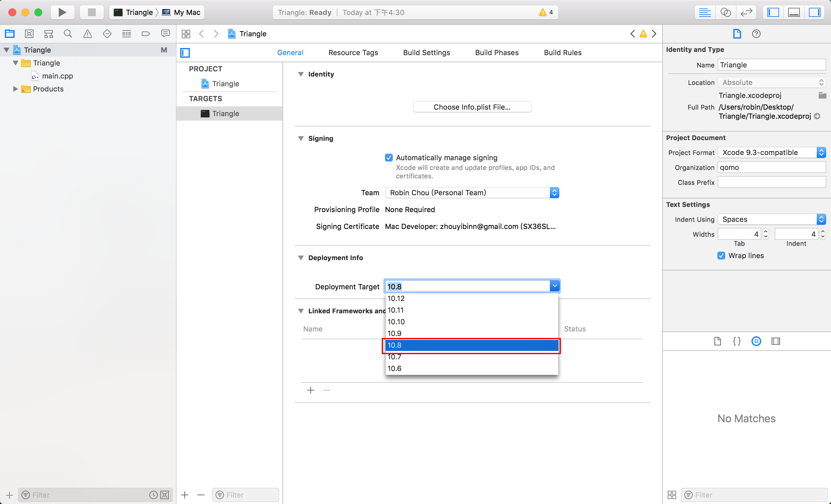Select 10.10 deployment target
Image resolution: width=831 pixels, height=504 pixels.
472,322
